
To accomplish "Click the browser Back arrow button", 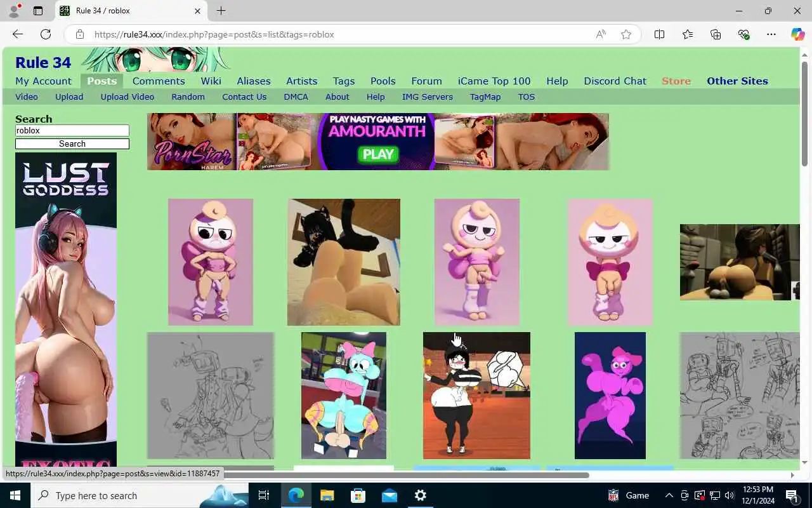I will click(x=18, y=34).
